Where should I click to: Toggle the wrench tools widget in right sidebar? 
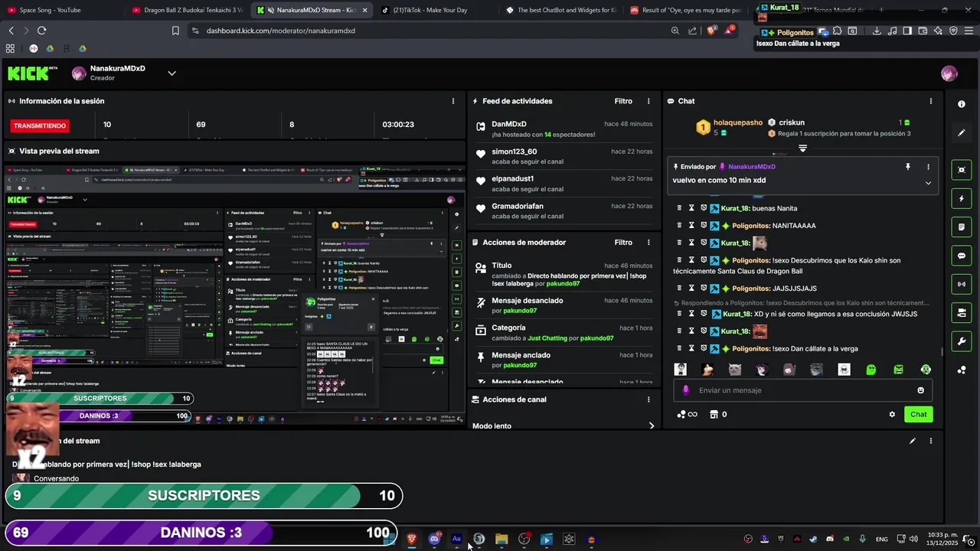tap(961, 341)
